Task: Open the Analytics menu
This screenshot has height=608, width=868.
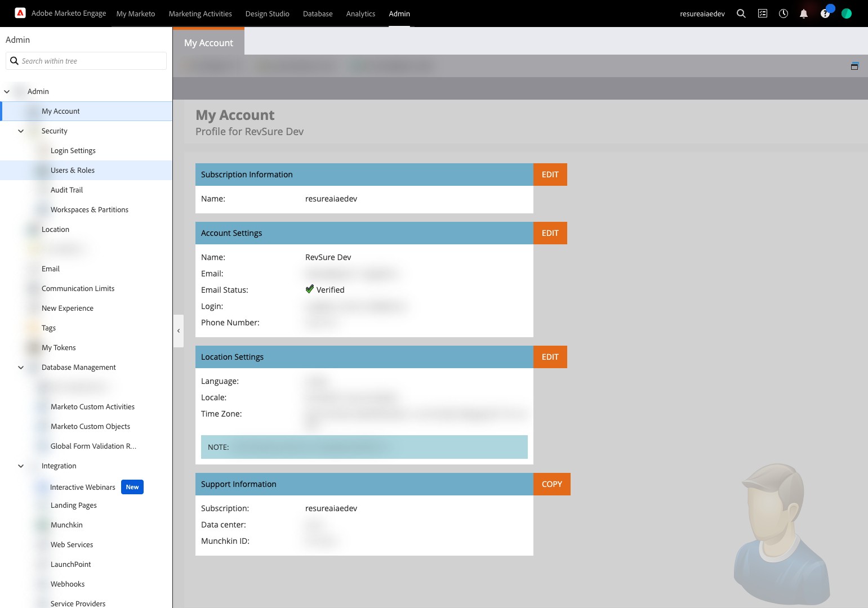Action: pyautogui.click(x=360, y=14)
